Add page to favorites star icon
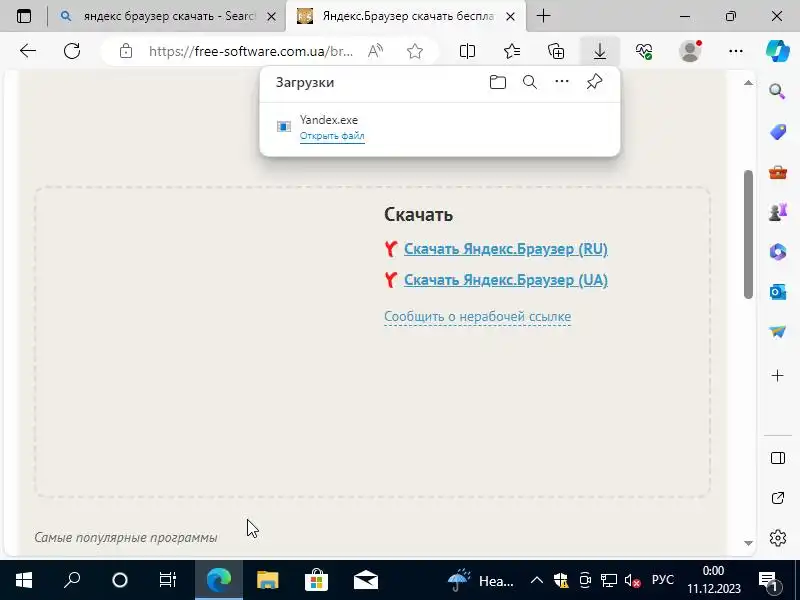This screenshot has height=600, width=800. coord(415,51)
